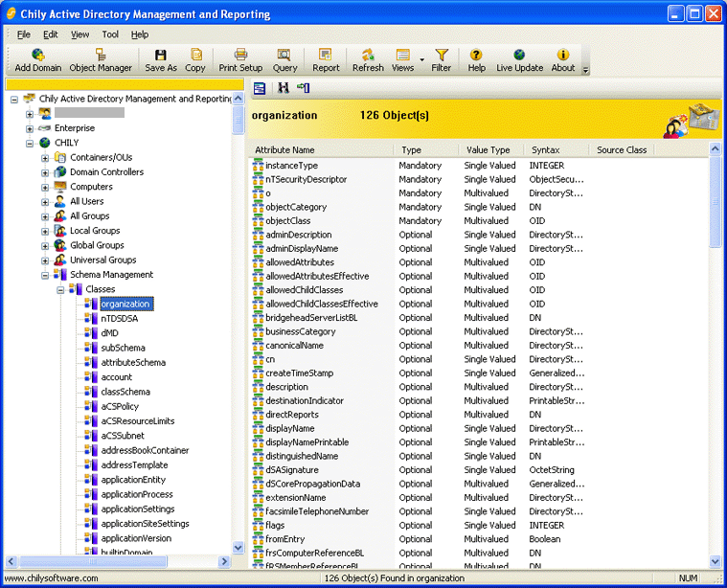Collapse the root Chily Active Directory node
727x588 pixels.
tap(14, 100)
